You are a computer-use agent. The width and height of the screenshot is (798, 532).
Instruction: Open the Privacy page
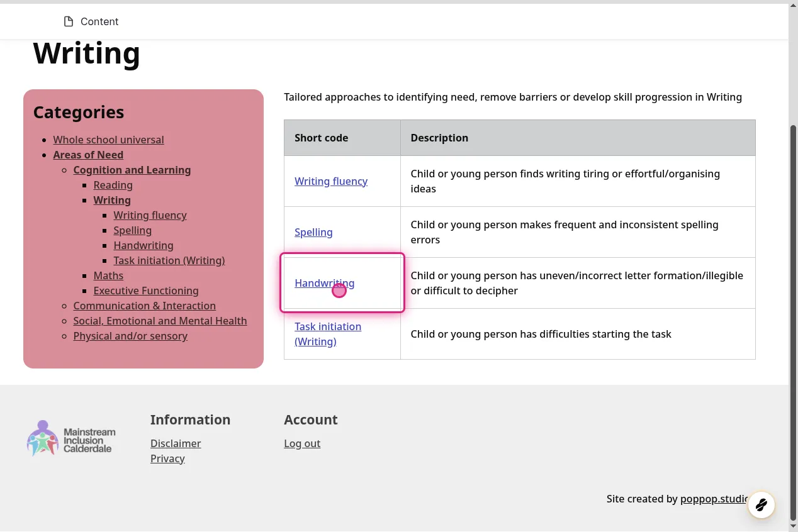167,458
